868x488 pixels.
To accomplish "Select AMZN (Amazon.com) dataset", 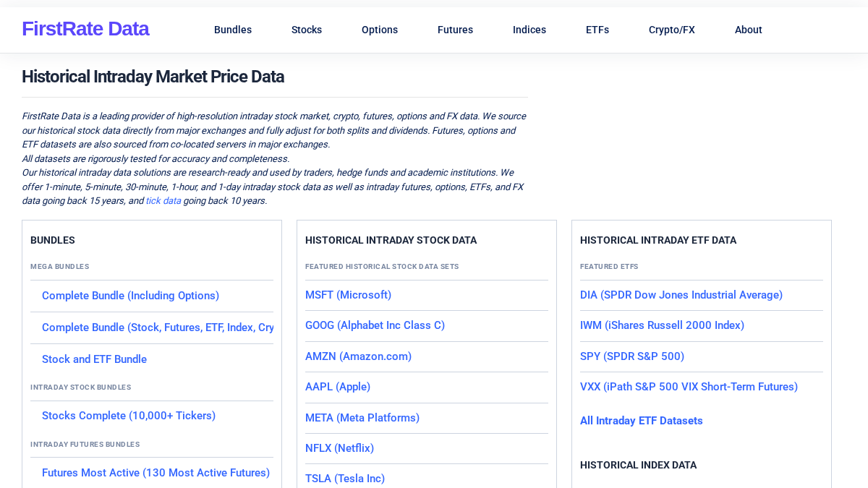I will 358,356.
